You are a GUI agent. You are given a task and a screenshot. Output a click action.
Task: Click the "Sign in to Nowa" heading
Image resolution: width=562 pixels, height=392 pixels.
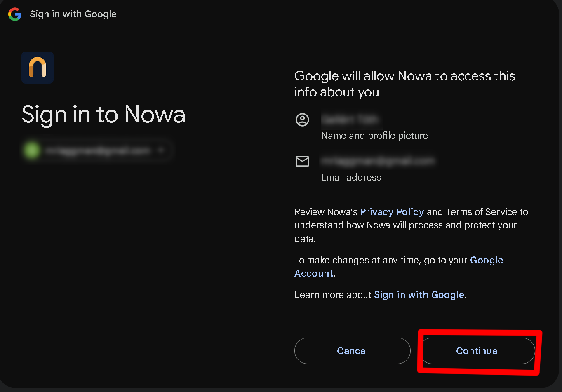[x=103, y=114]
